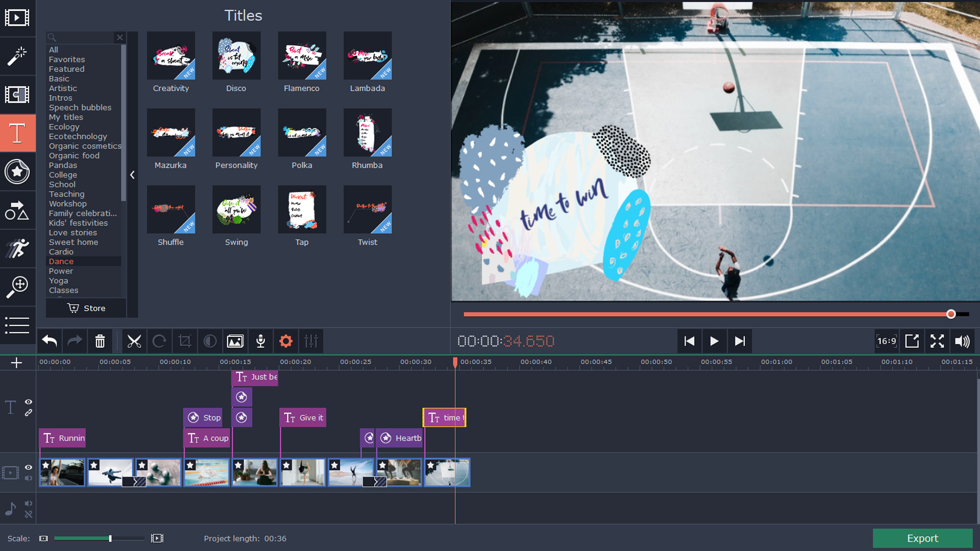980x551 pixels.
Task: Select the Dance category
Action: tap(61, 261)
